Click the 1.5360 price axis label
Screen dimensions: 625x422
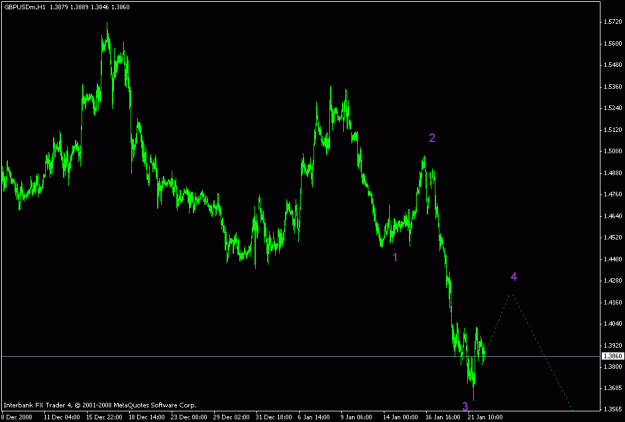[x=614, y=86]
